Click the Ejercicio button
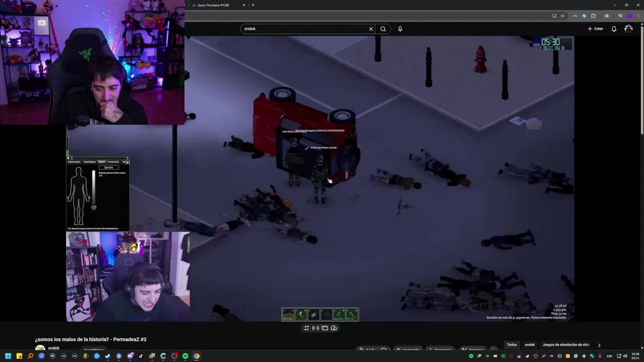 coord(109,167)
